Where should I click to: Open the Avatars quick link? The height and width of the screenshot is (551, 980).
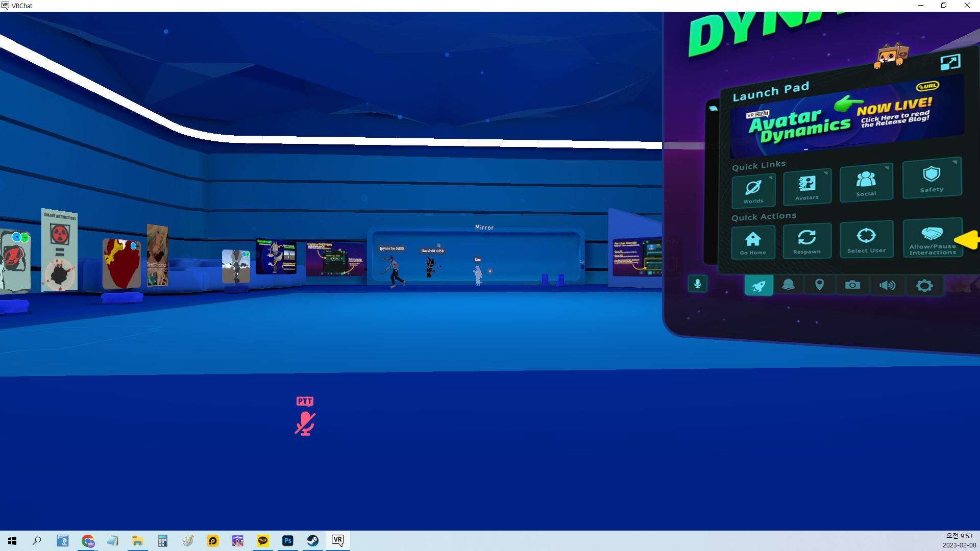click(807, 187)
